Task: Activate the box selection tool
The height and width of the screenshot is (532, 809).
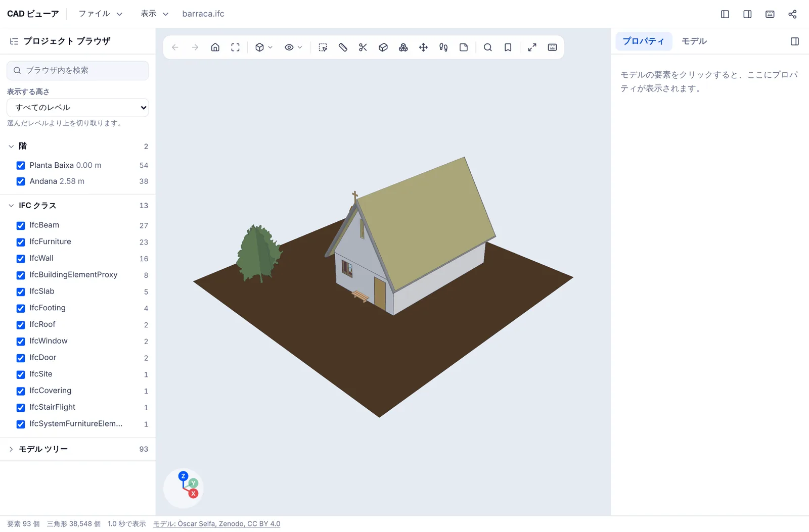Action: [x=323, y=47]
